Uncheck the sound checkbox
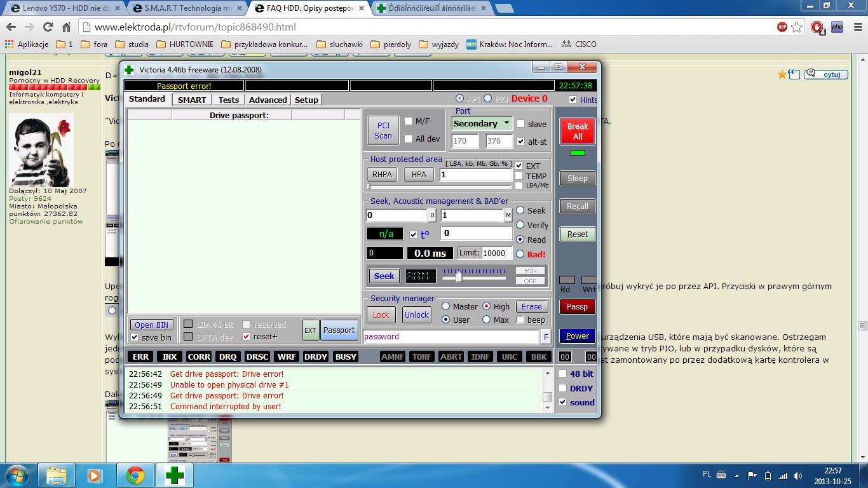Screen dimensions: 868x488 [562, 402]
